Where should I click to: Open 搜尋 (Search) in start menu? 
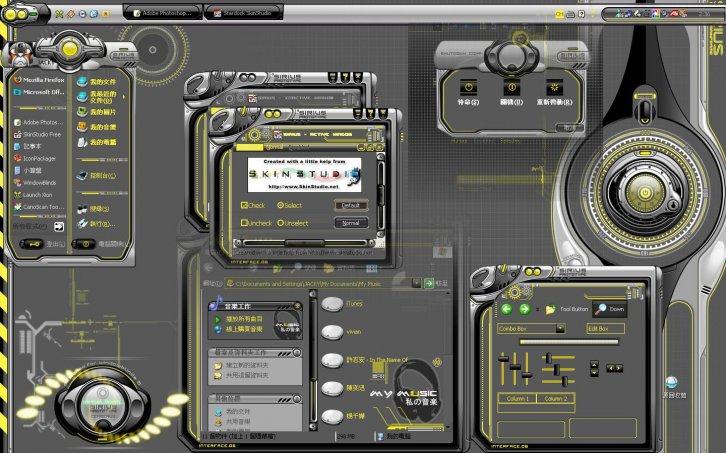[94, 209]
